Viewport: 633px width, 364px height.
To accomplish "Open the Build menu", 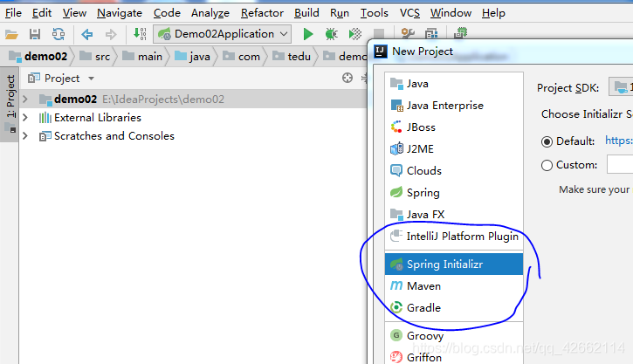I will (306, 13).
